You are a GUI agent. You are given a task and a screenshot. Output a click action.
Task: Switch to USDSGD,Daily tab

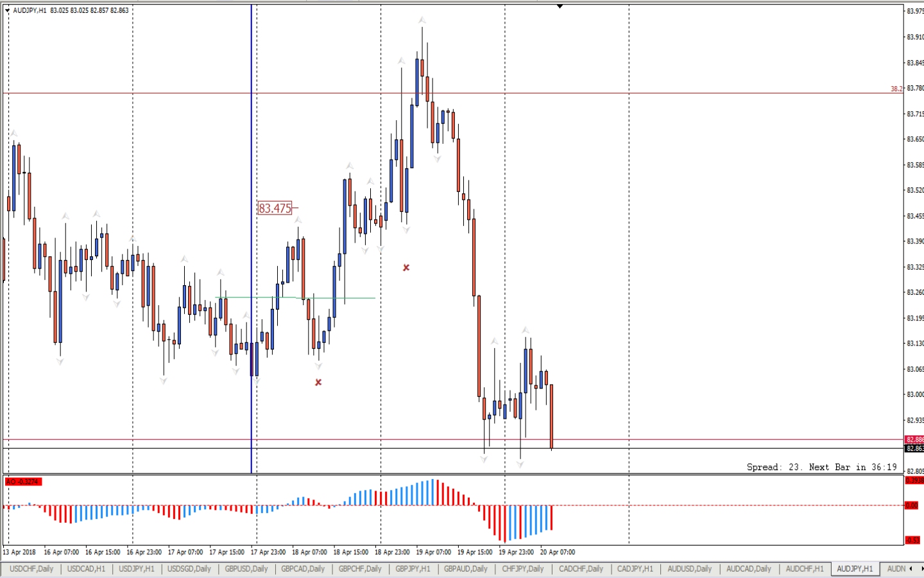coord(189,569)
